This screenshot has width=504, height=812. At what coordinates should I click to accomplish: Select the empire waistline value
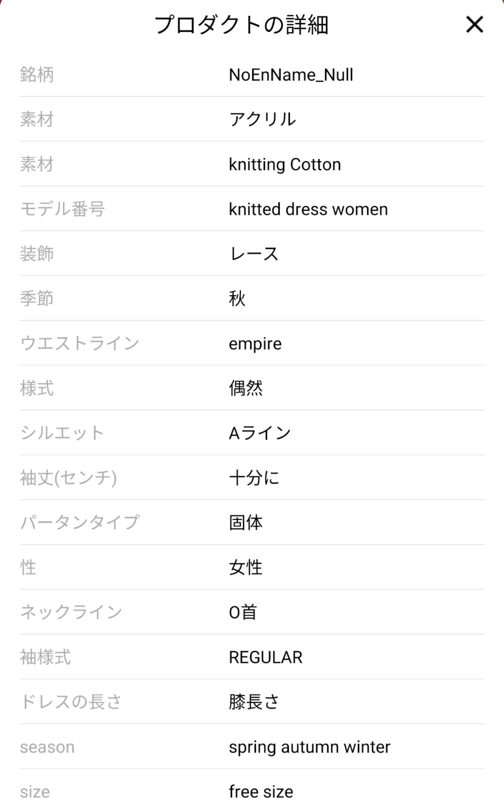point(255,344)
